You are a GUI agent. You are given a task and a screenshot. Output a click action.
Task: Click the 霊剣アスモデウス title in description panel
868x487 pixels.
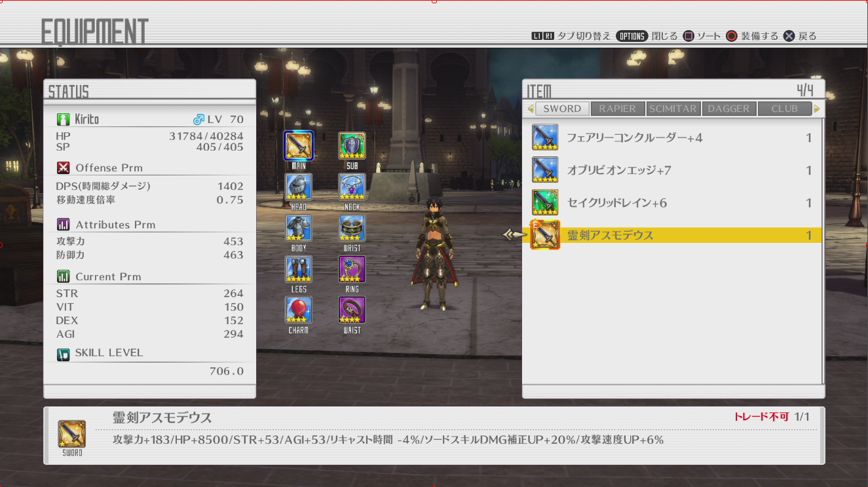(x=162, y=418)
